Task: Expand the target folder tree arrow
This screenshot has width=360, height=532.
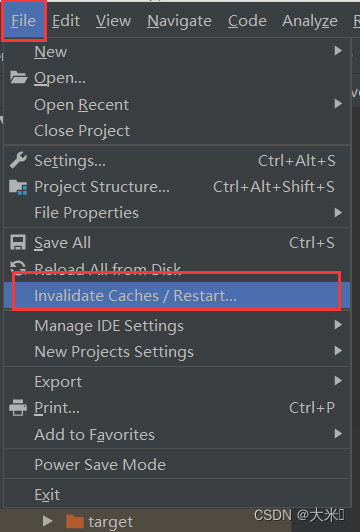Action: click(48, 521)
